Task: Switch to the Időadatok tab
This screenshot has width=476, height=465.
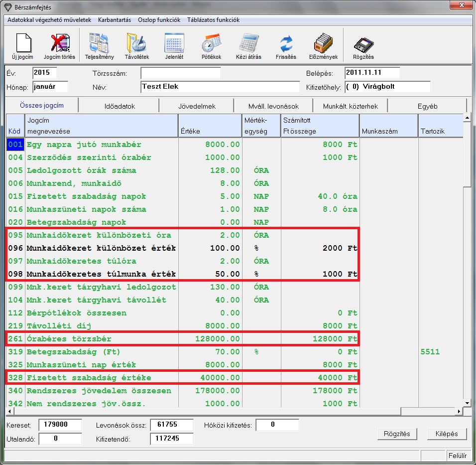Action: click(x=119, y=106)
